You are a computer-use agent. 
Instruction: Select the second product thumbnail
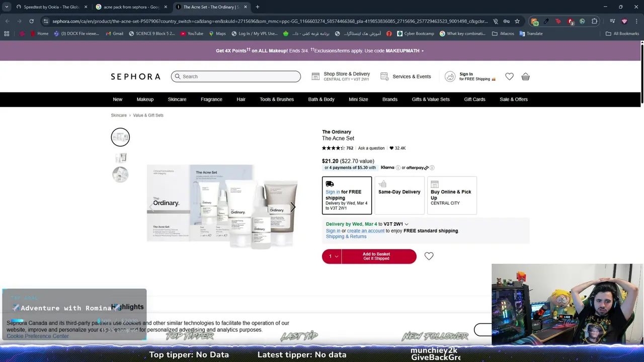pyautogui.click(x=120, y=158)
